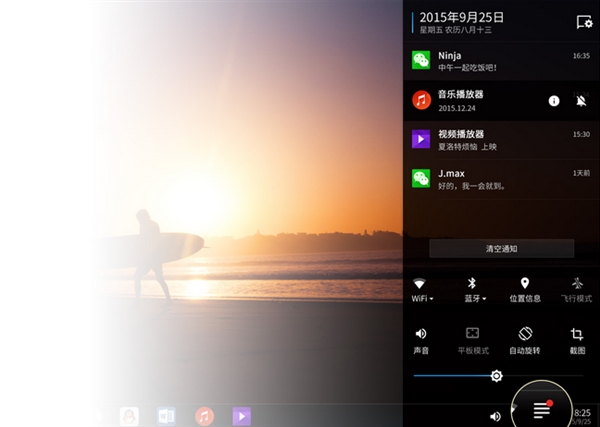Click the volume speaker icon in taskbar

[x=495, y=415]
